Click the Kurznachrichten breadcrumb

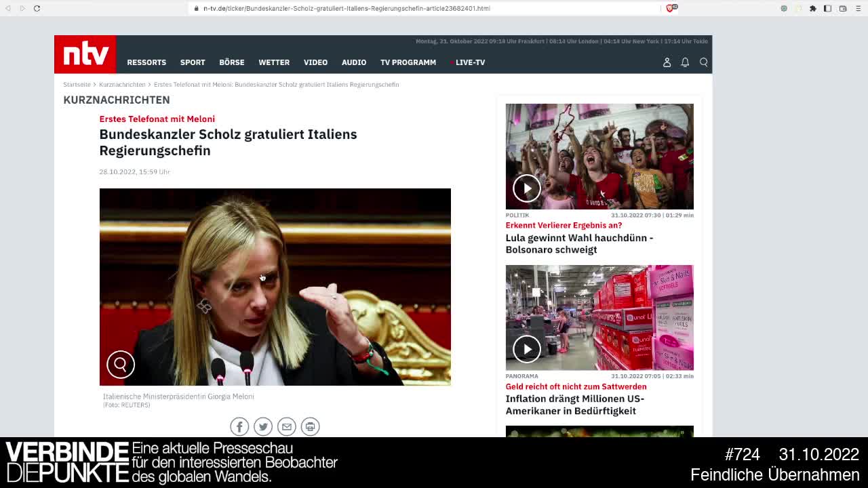click(x=122, y=85)
